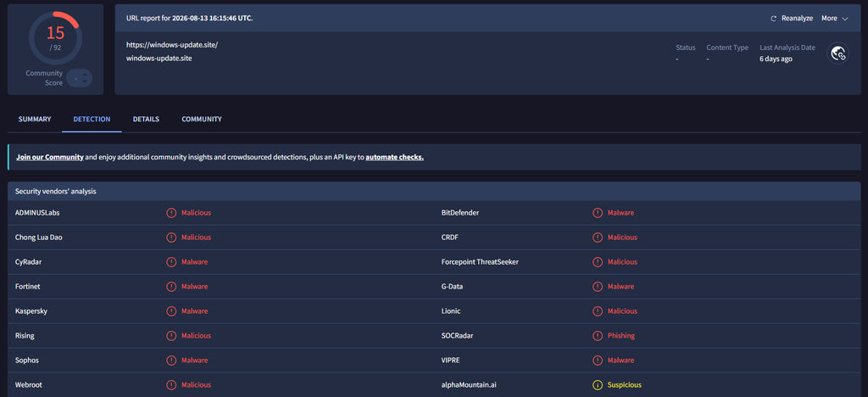This screenshot has width=868, height=397.
Task: Click the SOCRadar phishing alert icon
Action: click(x=598, y=336)
